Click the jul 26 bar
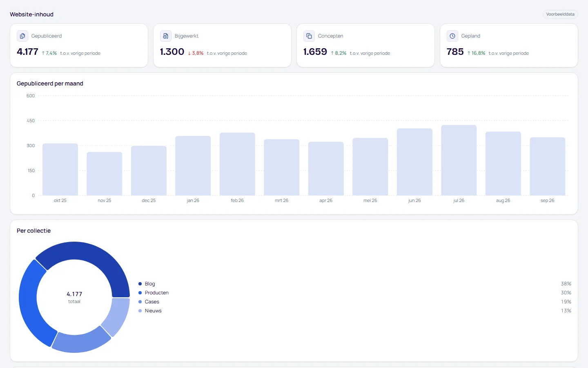Screen dimensions: 588x368 click(x=459, y=160)
